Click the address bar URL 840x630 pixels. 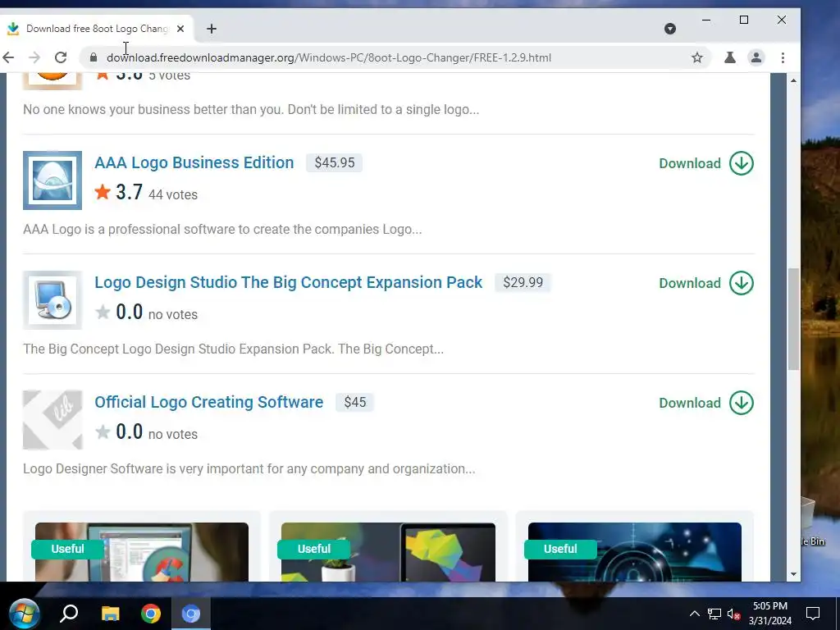pos(328,57)
